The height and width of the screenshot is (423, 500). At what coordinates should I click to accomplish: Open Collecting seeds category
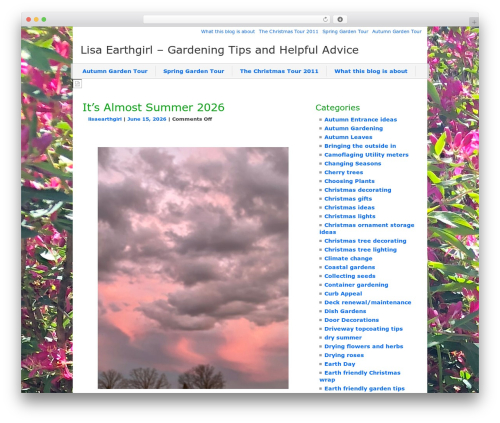tap(350, 276)
